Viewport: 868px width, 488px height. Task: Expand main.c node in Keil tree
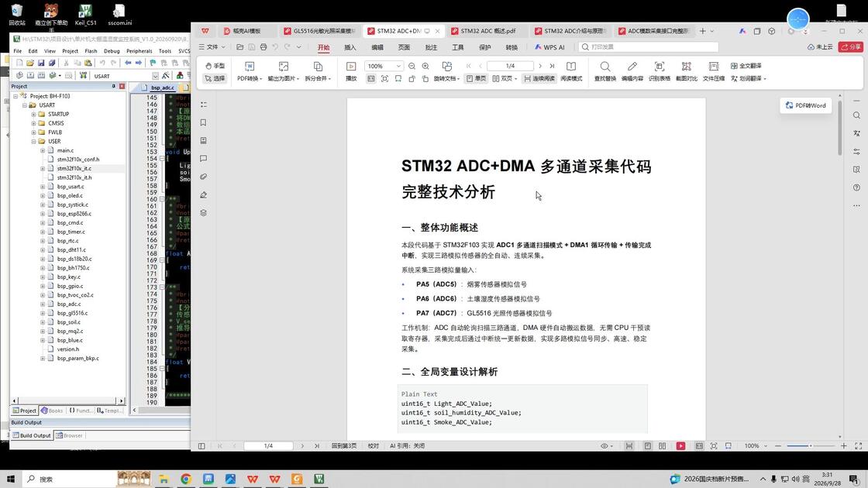[43, 150]
